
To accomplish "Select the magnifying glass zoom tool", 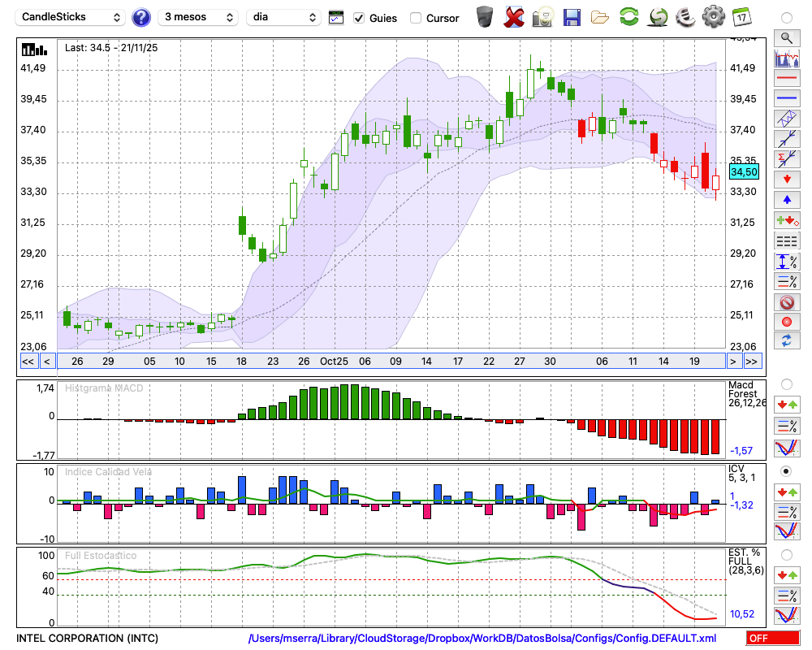I will 787,38.
